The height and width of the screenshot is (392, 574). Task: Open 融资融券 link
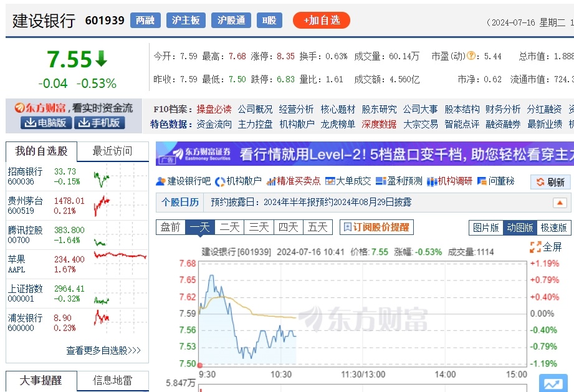pos(503,124)
